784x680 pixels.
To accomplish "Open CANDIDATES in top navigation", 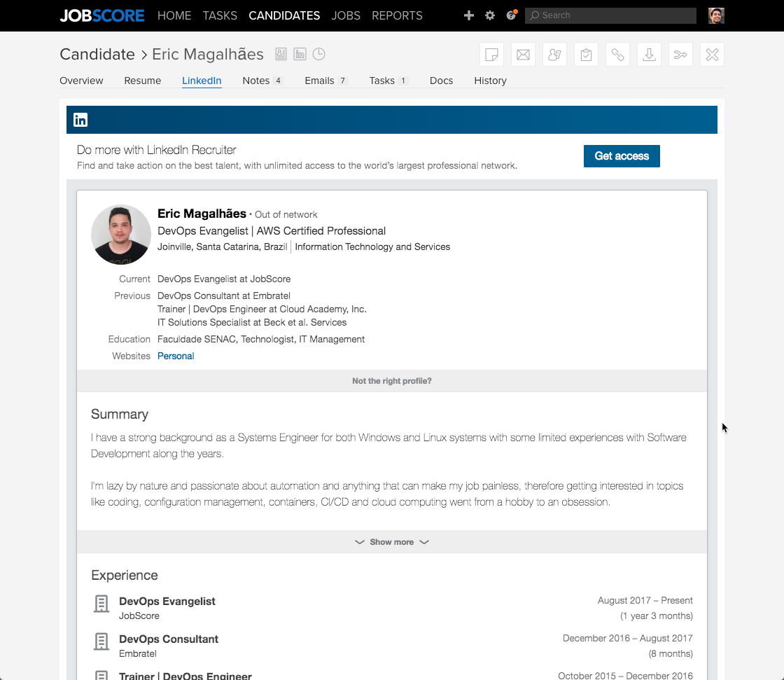I will [x=284, y=15].
